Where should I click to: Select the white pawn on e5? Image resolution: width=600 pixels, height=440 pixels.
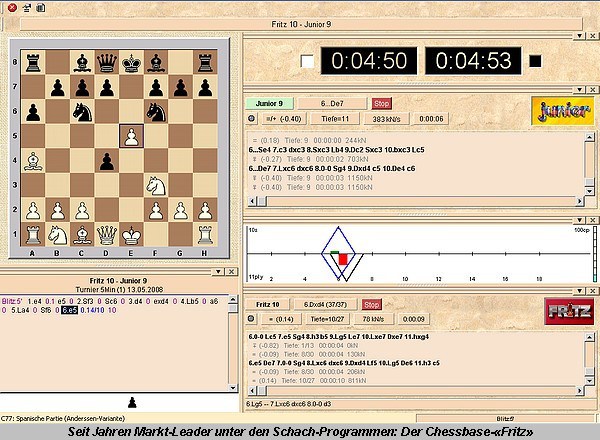(131, 136)
